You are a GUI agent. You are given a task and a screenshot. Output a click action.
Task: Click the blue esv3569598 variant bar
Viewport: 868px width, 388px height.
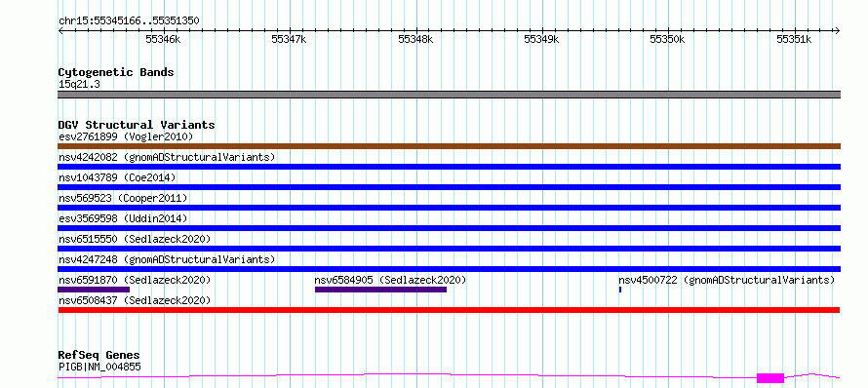click(449, 228)
